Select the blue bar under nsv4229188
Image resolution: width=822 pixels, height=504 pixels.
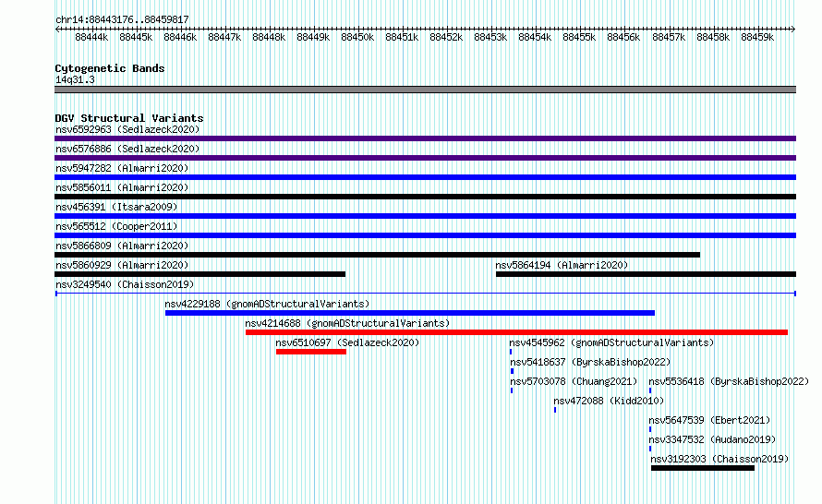pyautogui.click(x=410, y=313)
